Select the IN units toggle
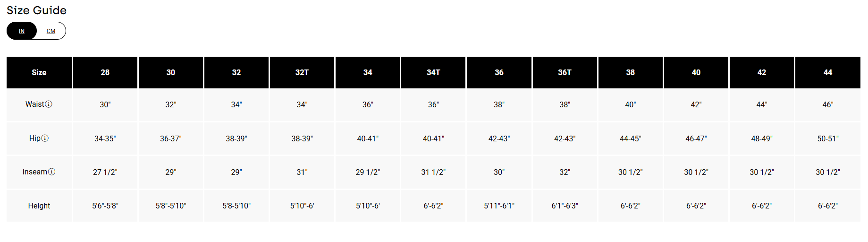868x242 pixels. click(x=22, y=31)
